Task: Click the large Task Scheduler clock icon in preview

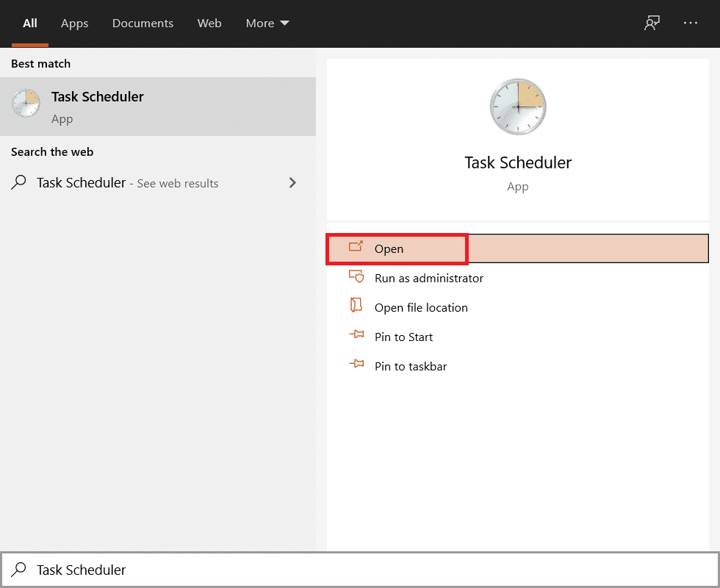Action: (x=517, y=107)
